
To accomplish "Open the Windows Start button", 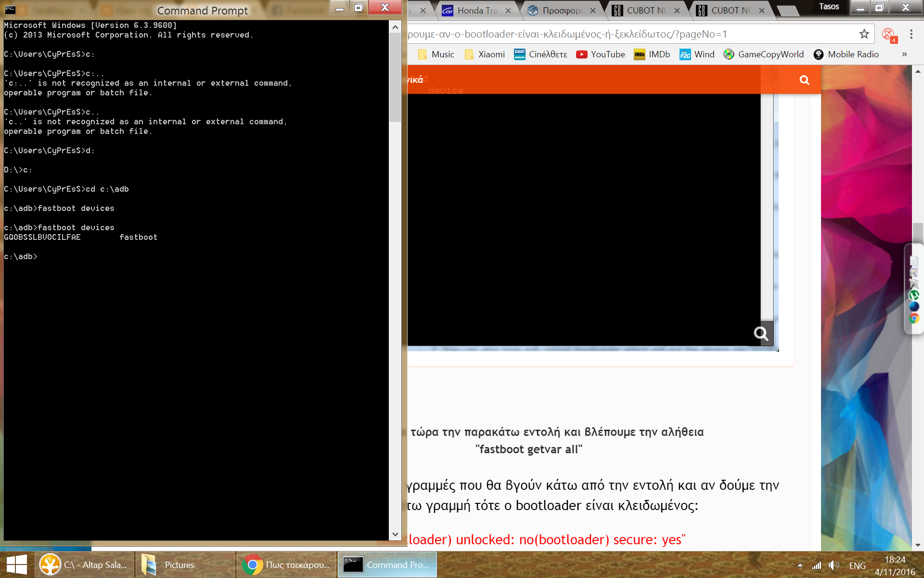I will click(x=16, y=565).
